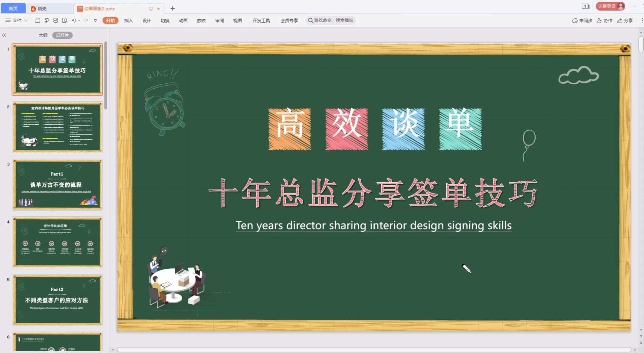Click the export to PDF icon
644x353 pixels.
click(46, 20)
